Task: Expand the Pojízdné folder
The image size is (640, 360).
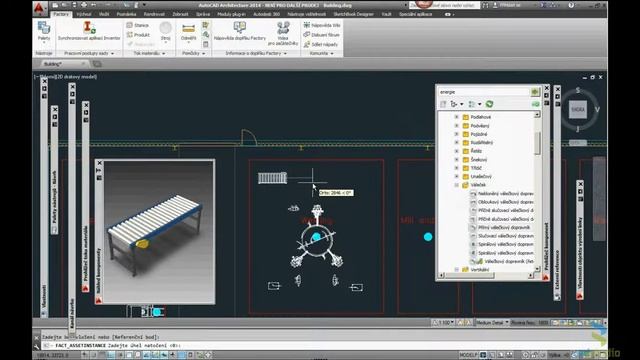Action: click(456, 134)
